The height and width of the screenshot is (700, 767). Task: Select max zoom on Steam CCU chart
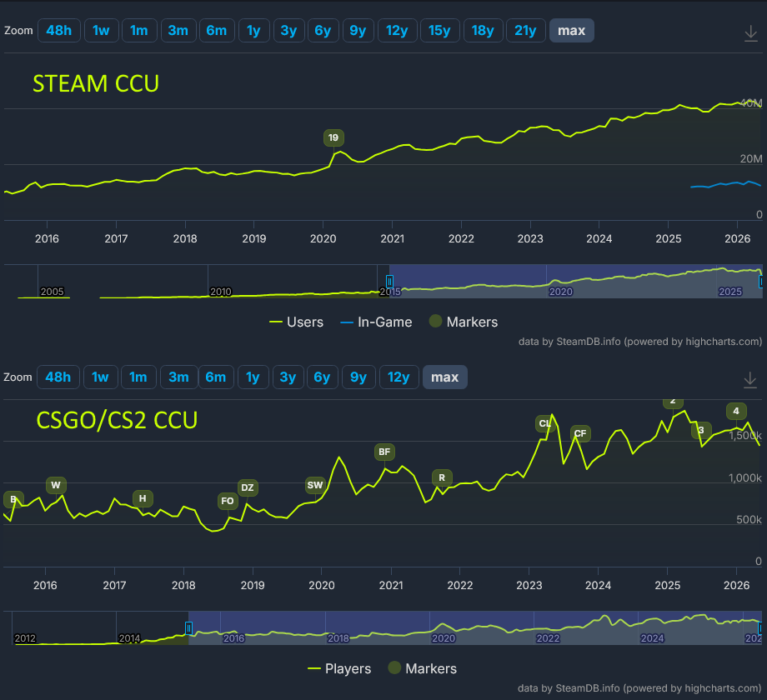coord(571,31)
